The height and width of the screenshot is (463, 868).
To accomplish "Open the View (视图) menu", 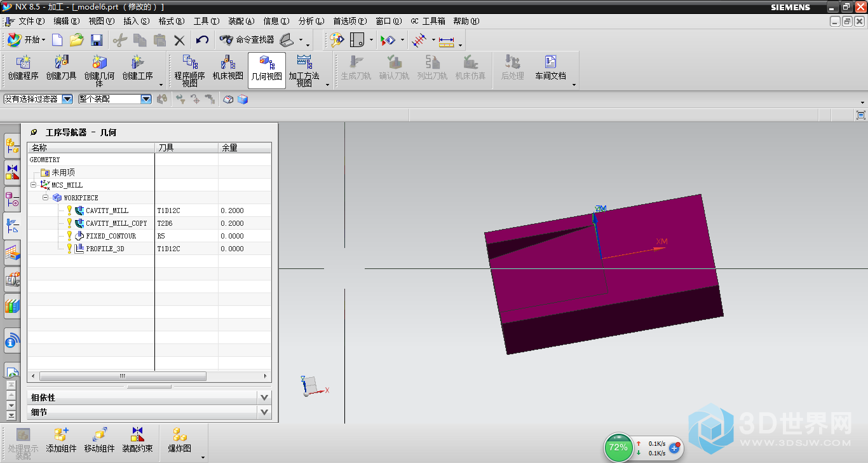I will (x=102, y=21).
